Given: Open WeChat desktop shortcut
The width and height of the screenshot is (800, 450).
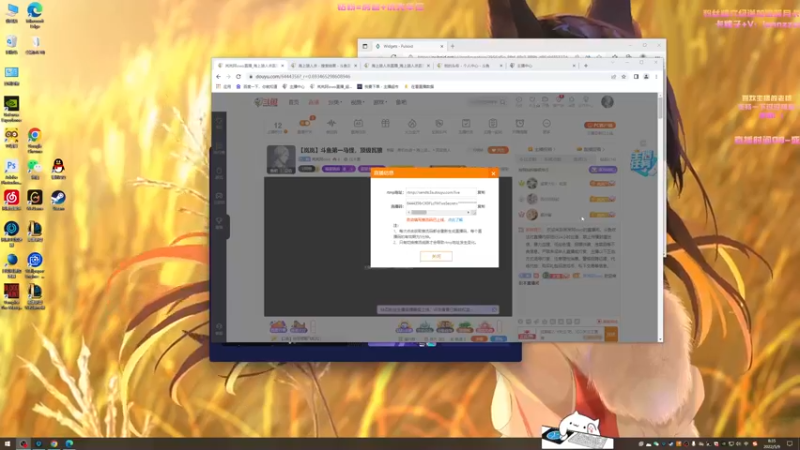Looking at the screenshot, I should (35, 169).
